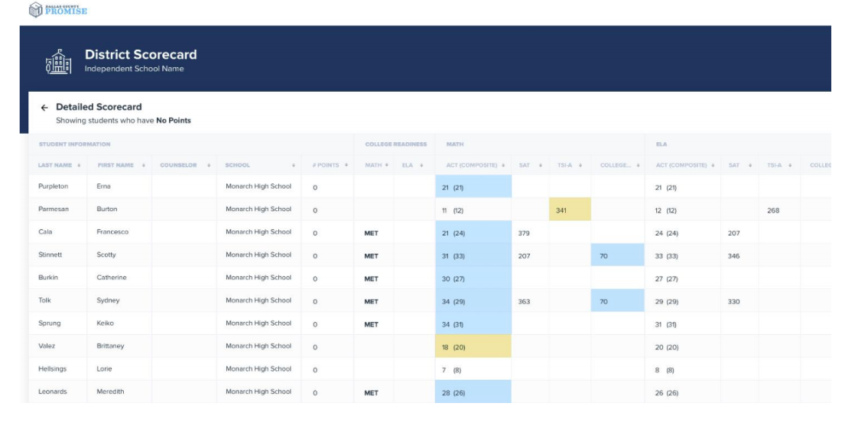Select Valez's yellow 18 (20) ACT cell
The image size is (868, 448).
pyautogui.click(x=473, y=347)
